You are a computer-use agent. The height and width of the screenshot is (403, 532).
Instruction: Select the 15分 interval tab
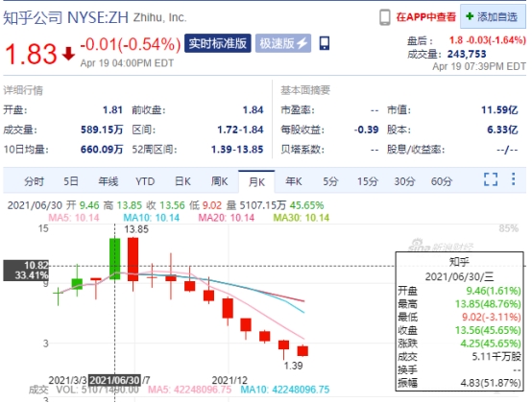click(x=368, y=181)
